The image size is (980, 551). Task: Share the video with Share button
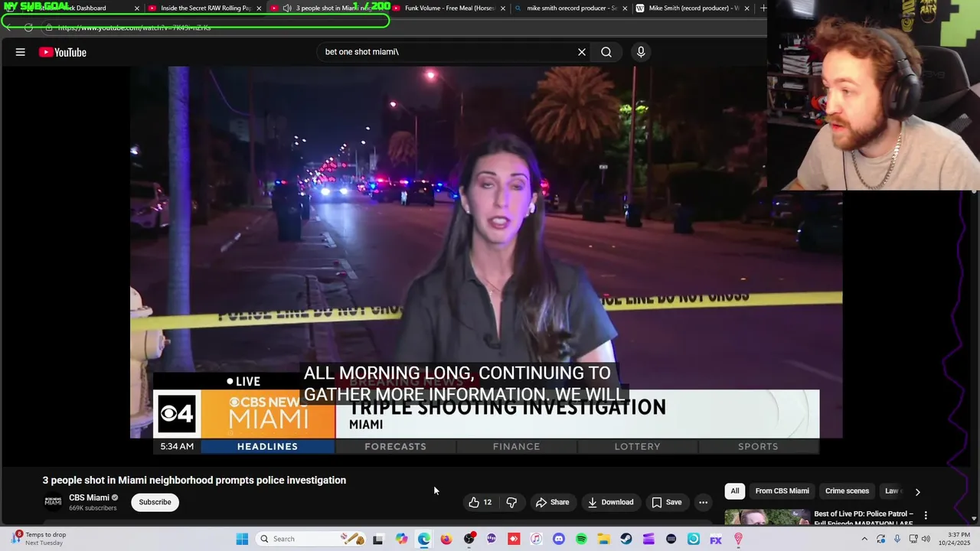click(x=552, y=502)
